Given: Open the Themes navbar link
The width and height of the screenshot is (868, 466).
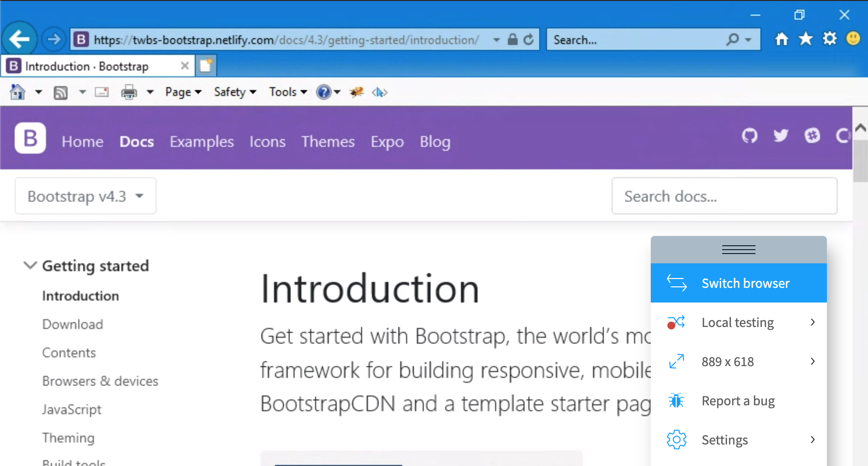Looking at the screenshot, I should coord(328,141).
